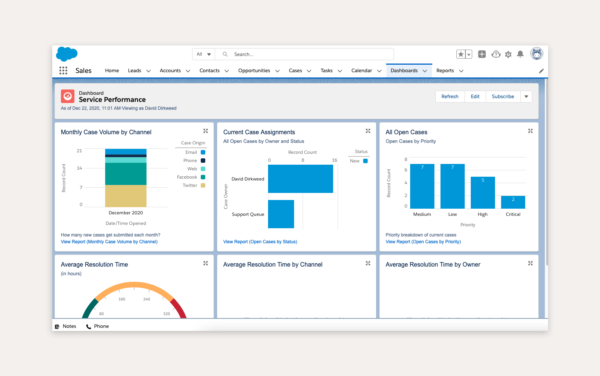This screenshot has height=376, width=600.
Task: Click the New status legend swatch
Action: (x=365, y=161)
